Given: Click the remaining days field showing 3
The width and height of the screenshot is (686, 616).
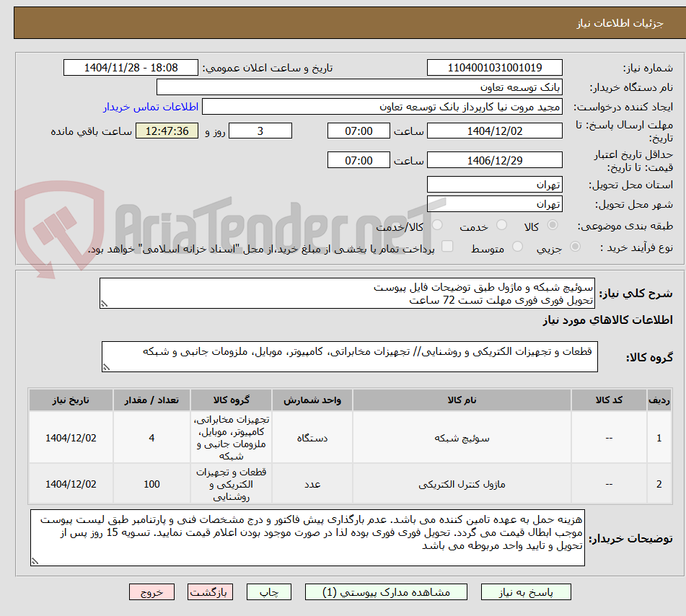Looking at the screenshot, I should click(260, 131).
